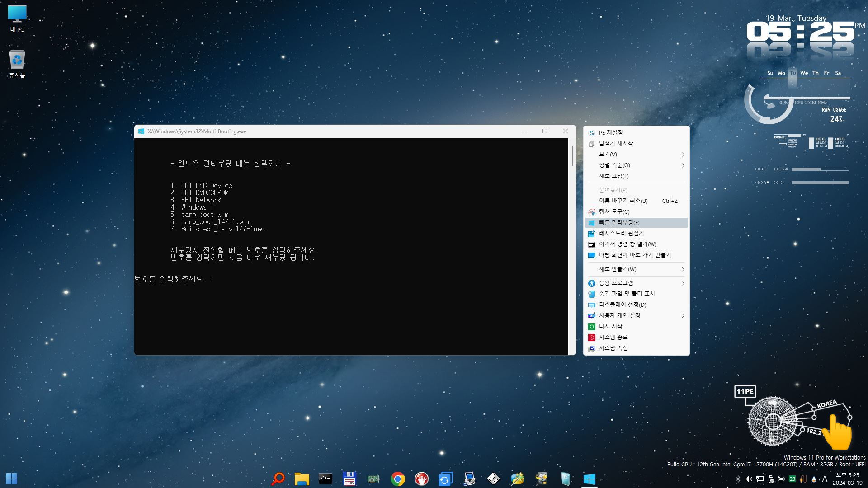Click the Bluetooth tray icon
The width and height of the screenshot is (868, 488).
point(738,479)
